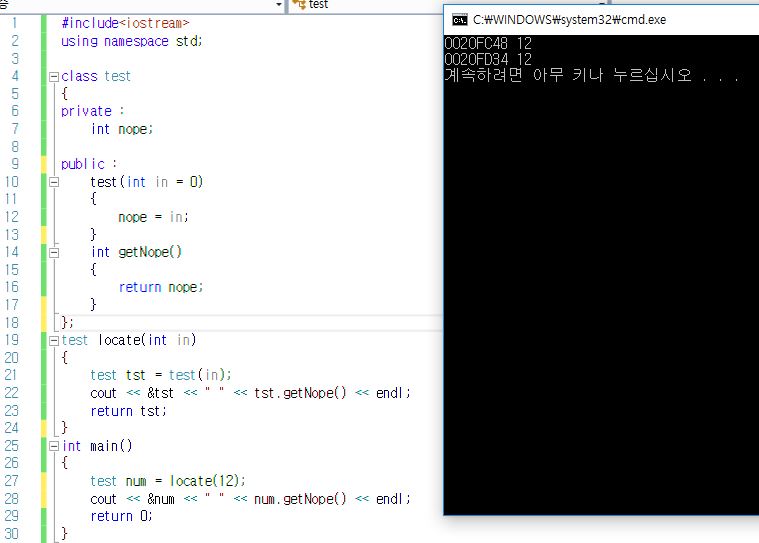Collapse the class test definition
The width and height of the screenshot is (759, 543).
coord(53,77)
